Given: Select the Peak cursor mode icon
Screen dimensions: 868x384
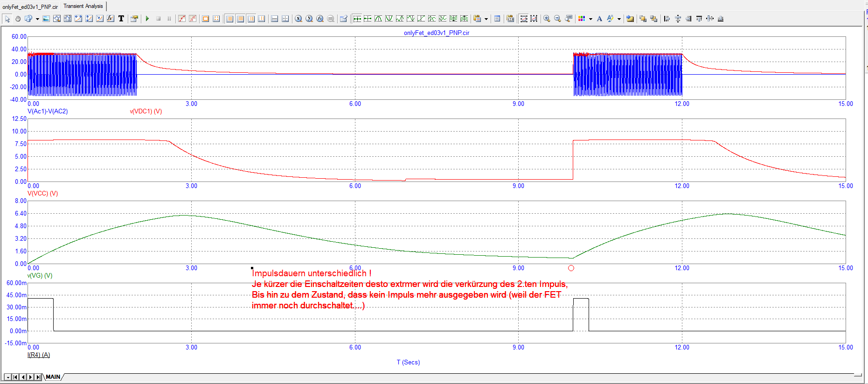Looking at the screenshot, I should 378,19.
